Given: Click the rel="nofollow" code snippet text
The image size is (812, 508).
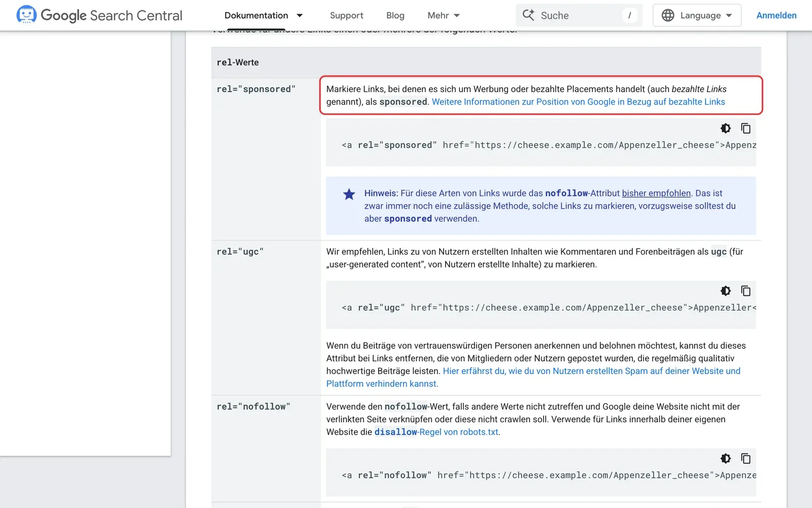Looking at the screenshot, I should click(549, 475).
